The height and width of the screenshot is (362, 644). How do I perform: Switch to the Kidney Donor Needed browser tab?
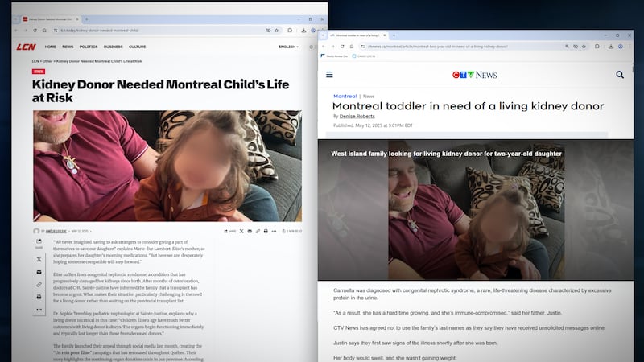pos(52,18)
